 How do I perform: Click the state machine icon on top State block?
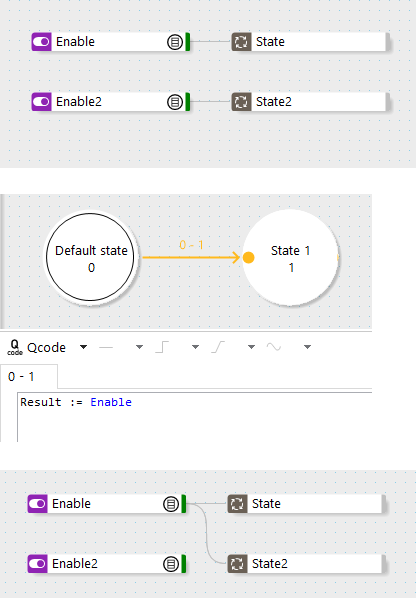pos(241,42)
